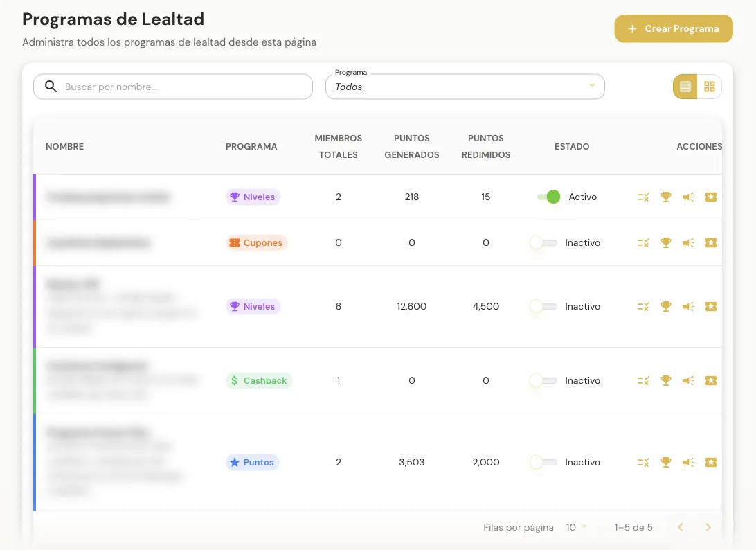
Task: Toggle the Puntos program status on
Action: (543, 462)
